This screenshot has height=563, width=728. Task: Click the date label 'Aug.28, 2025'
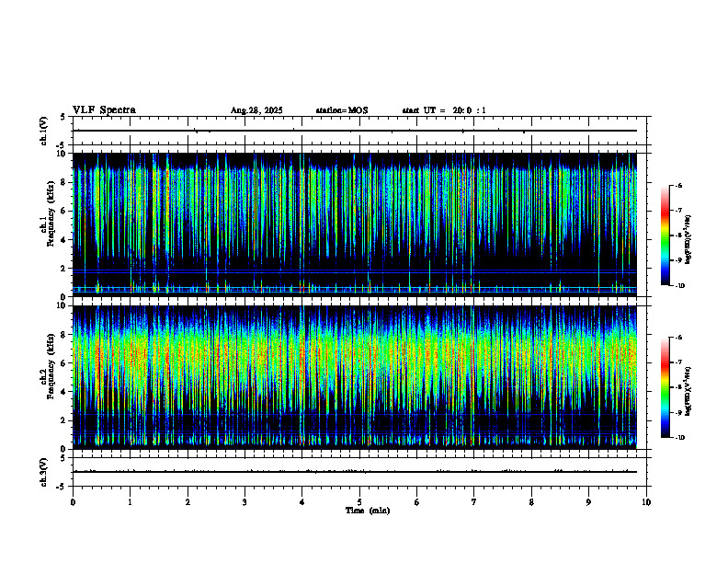(256, 110)
